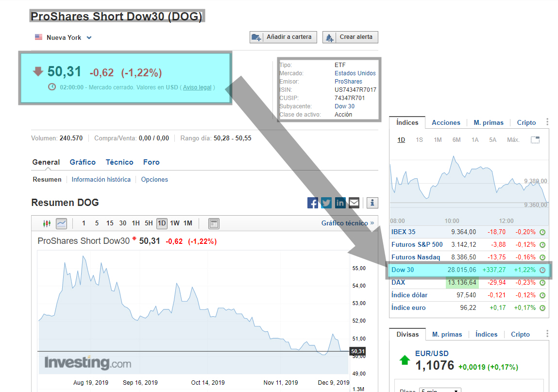Select the area chart type icon

61,223
